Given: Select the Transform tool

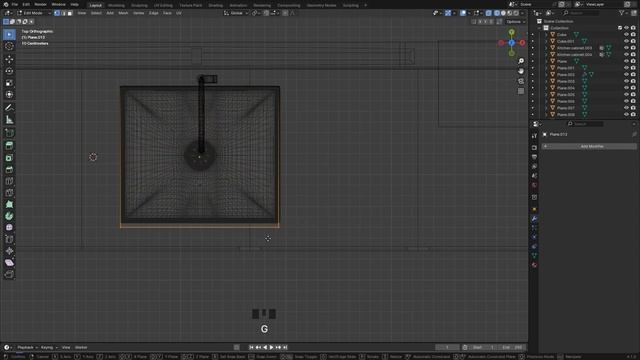Looking at the screenshot, I should click(x=9, y=95).
